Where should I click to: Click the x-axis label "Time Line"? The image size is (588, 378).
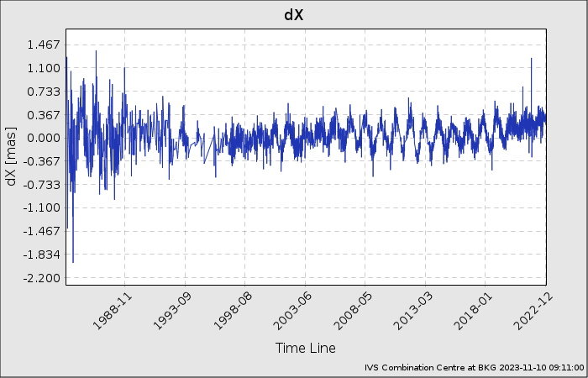coord(306,348)
